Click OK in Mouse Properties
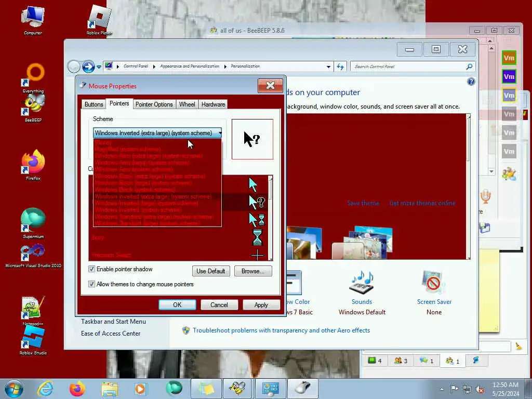 coord(177,304)
